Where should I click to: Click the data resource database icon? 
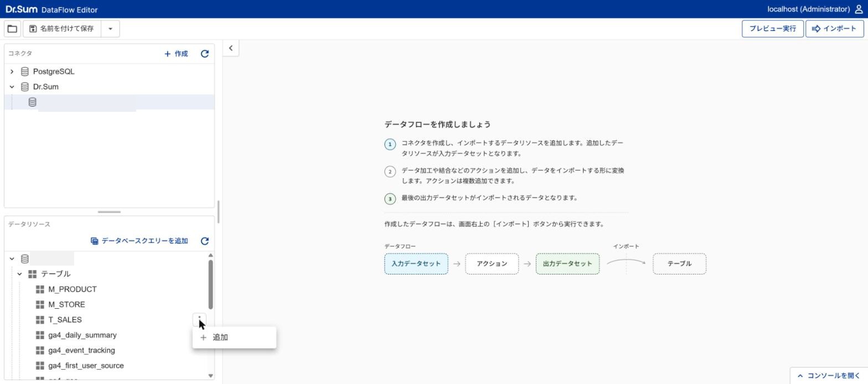tap(25, 258)
